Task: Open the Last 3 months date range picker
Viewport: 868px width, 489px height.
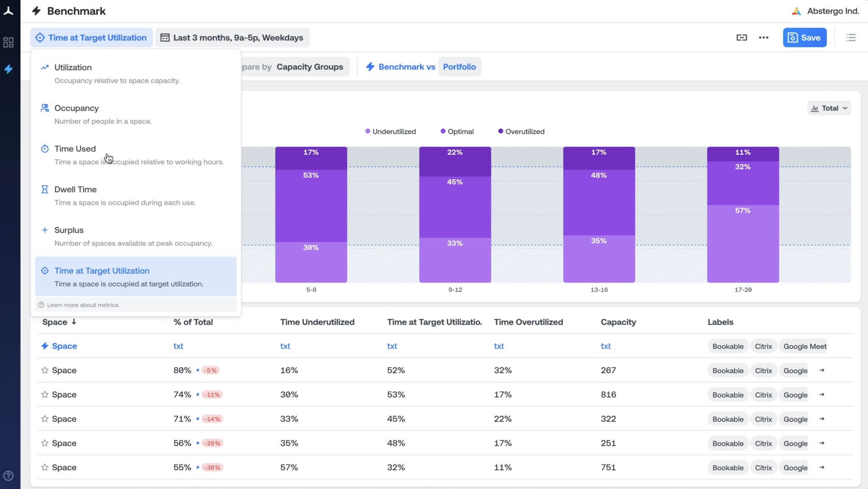Action: pyautogui.click(x=232, y=38)
